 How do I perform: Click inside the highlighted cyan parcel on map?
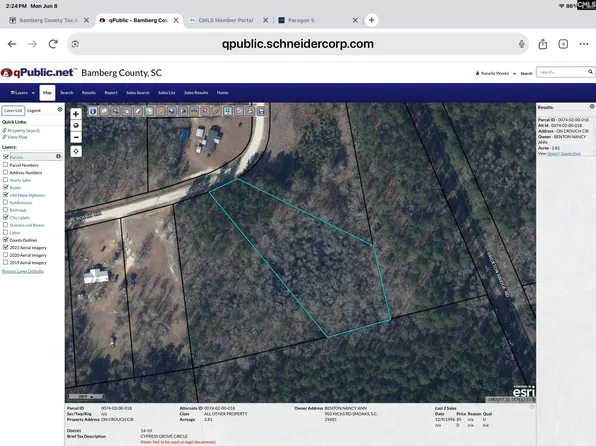pyautogui.click(x=314, y=261)
